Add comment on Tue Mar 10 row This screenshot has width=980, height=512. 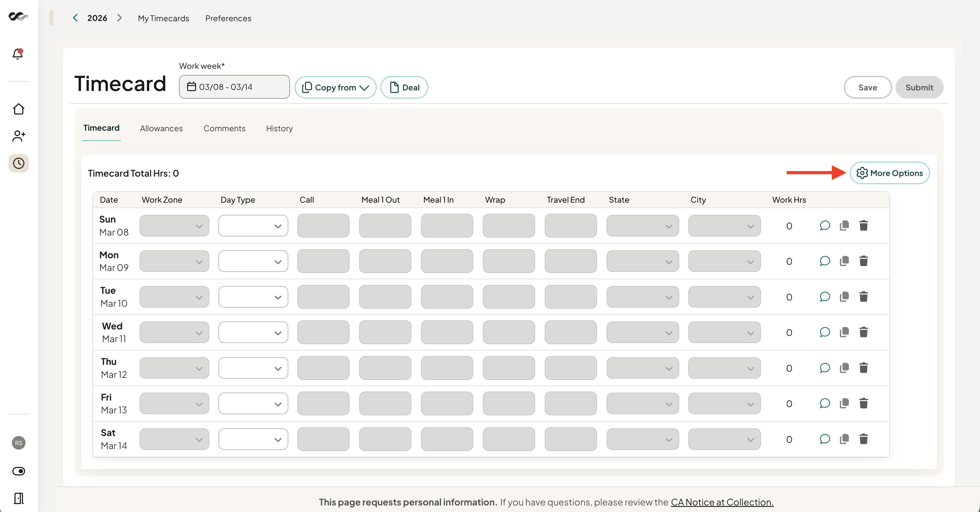[825, 297]
